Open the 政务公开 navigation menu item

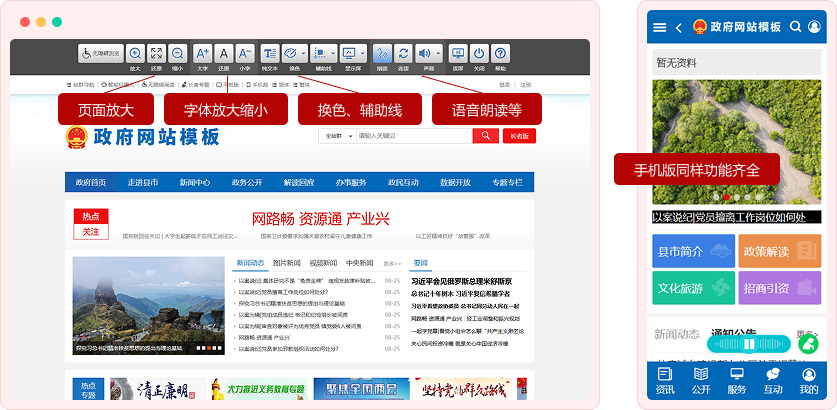pos(246,183)
